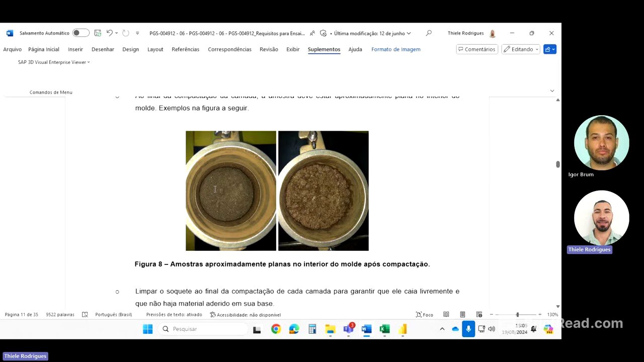Enable Foco mode in status bar

(x=425, y=315)
